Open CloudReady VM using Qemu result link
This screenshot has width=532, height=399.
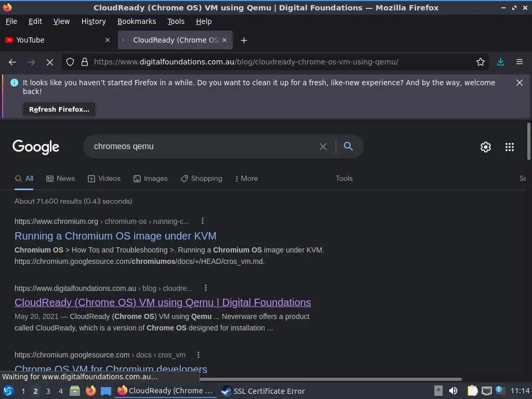[x=163, y=303]
